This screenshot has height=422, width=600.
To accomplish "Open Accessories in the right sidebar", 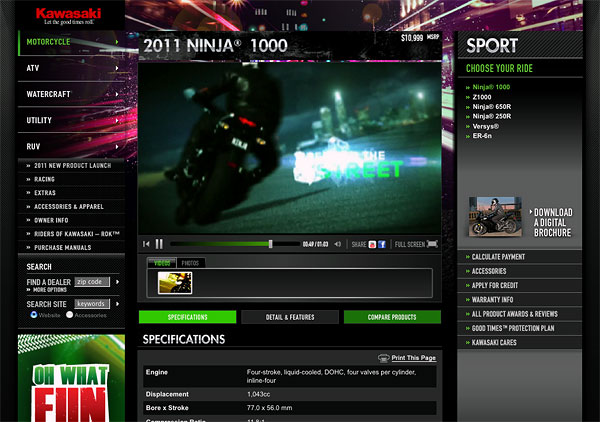I will pyautogui.click(x=489, y=271).
